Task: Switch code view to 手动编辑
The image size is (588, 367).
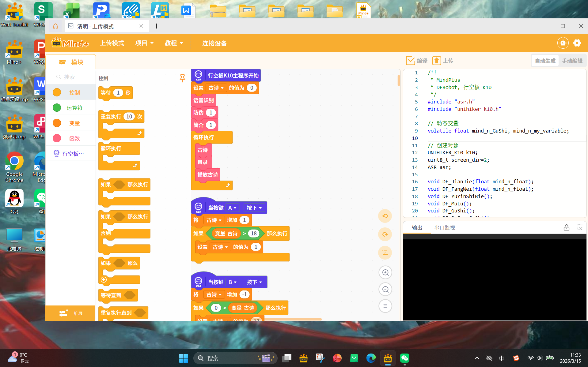Action: (x=572, y=61)
